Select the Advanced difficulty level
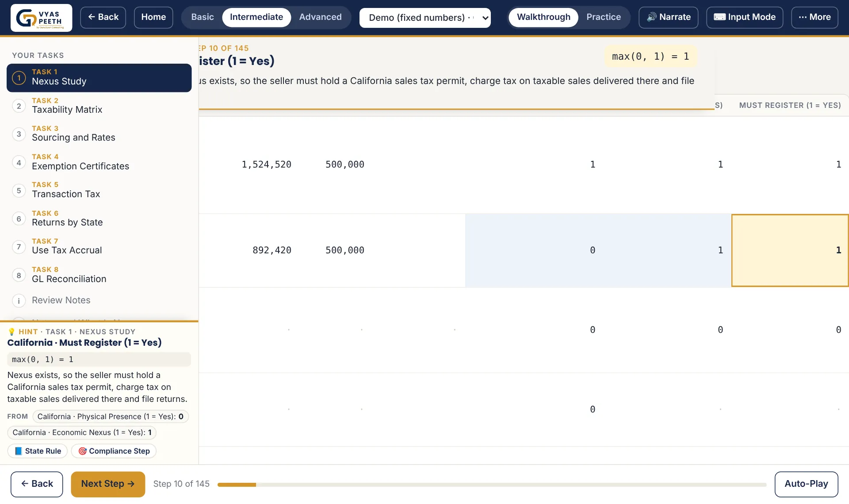The image size is (849, 504). click(x=320, y=17)
